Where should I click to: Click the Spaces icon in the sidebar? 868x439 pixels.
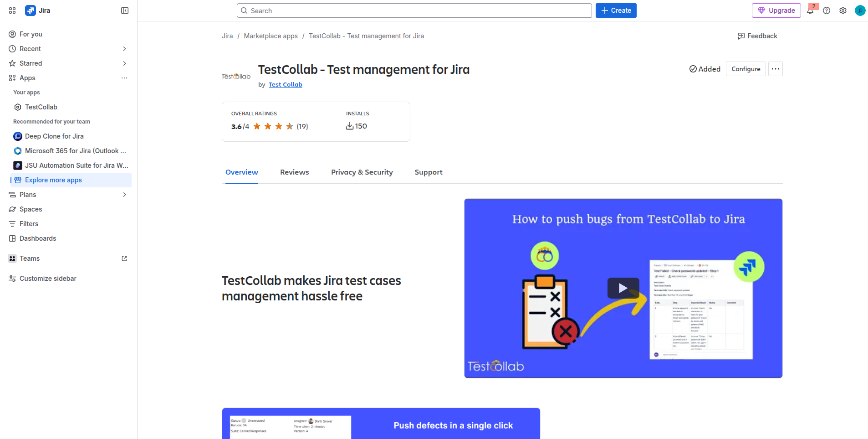tap(12, 209)
